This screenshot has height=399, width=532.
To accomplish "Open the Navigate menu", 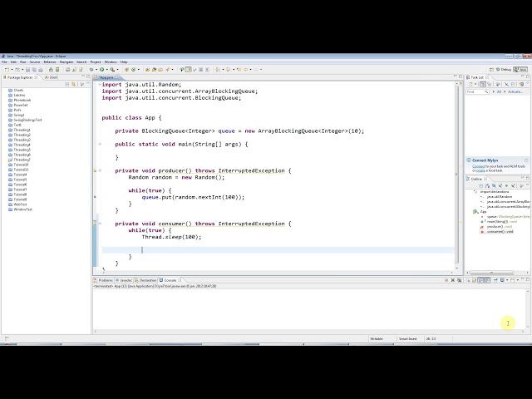I will (x=66, y=62).
